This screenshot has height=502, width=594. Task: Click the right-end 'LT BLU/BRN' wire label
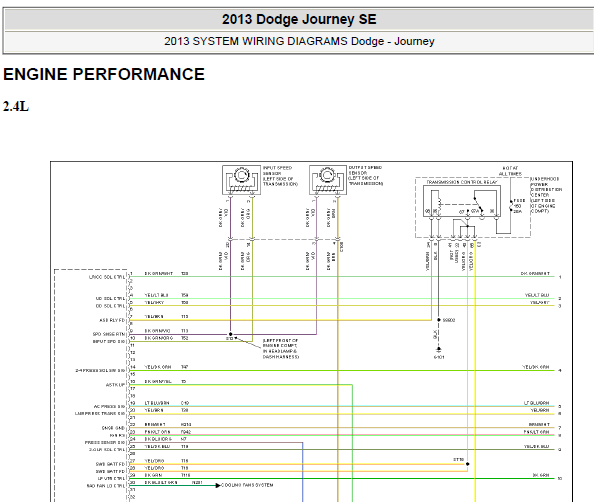tap(536, 403)
